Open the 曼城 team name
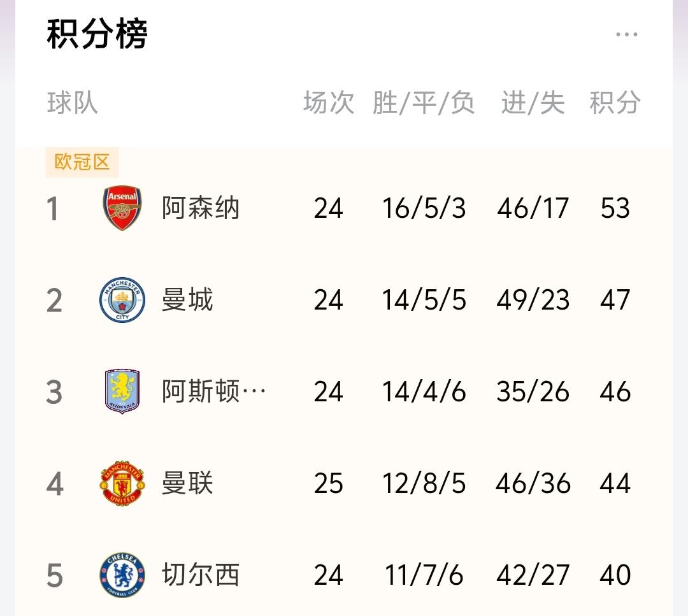This screenshot has height=616, width=688. click(x=187, y=300)
